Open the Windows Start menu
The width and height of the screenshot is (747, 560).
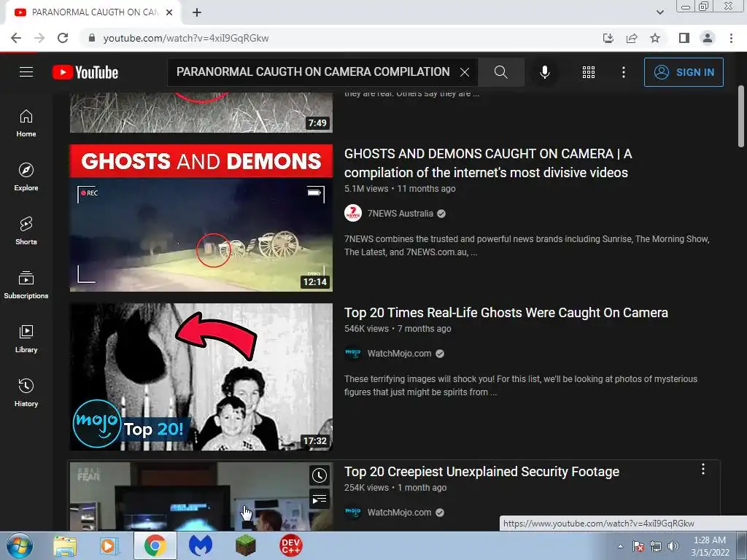tap(19, 545)
